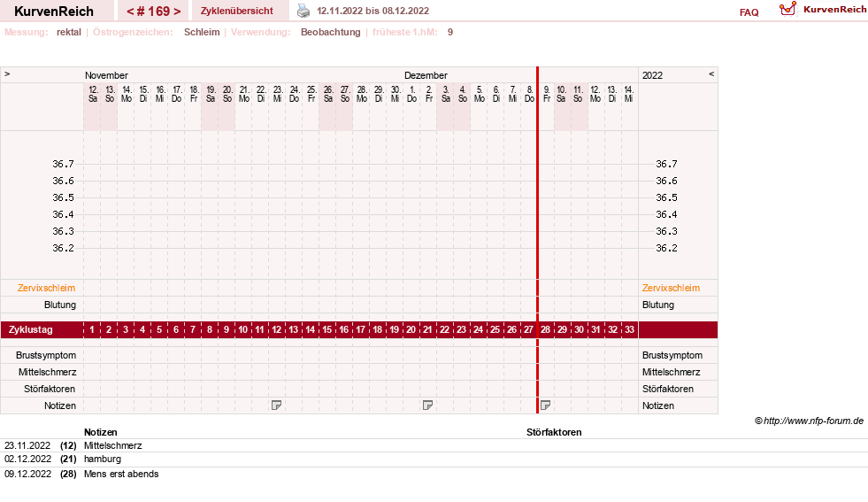Click the 12. Sa date column header
The image size is (868, 502).
click(92, 94)
